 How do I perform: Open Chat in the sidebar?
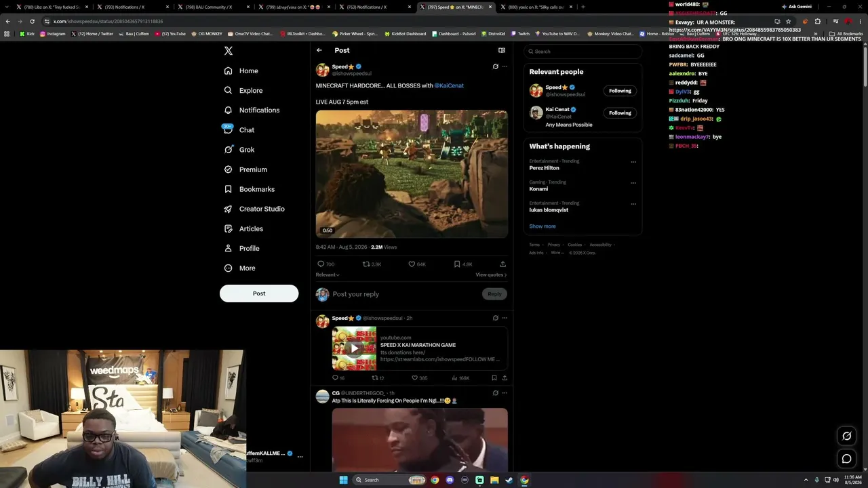[239, 129]
